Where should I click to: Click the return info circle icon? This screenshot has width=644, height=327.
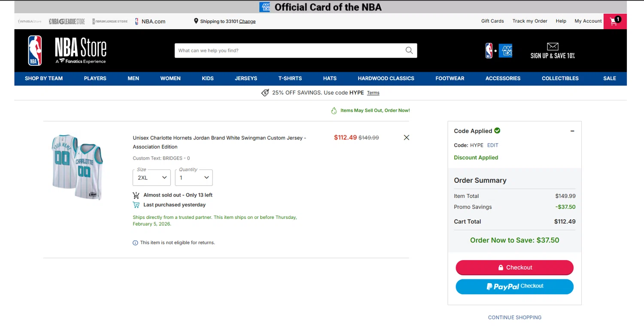pos(135,243)
